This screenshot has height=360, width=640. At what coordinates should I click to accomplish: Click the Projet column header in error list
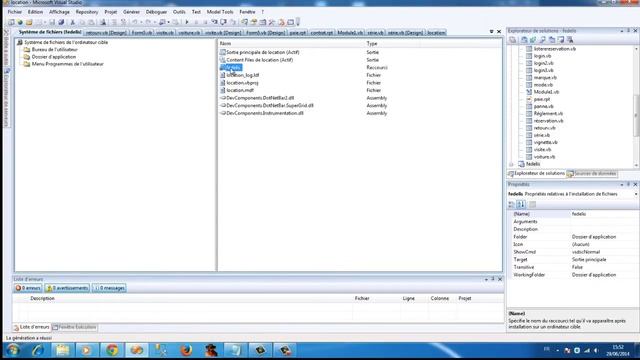tap(480, 298)
